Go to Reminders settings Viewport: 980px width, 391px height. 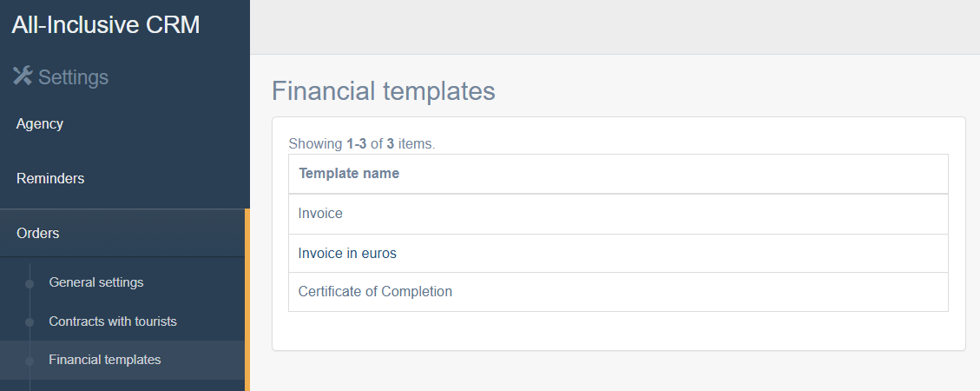50,178
